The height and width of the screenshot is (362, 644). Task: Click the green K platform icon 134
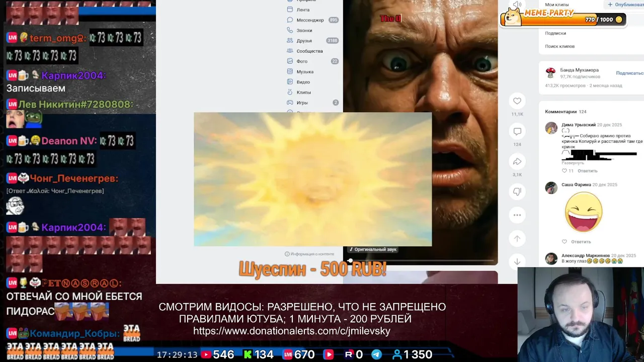coord(248,354)
